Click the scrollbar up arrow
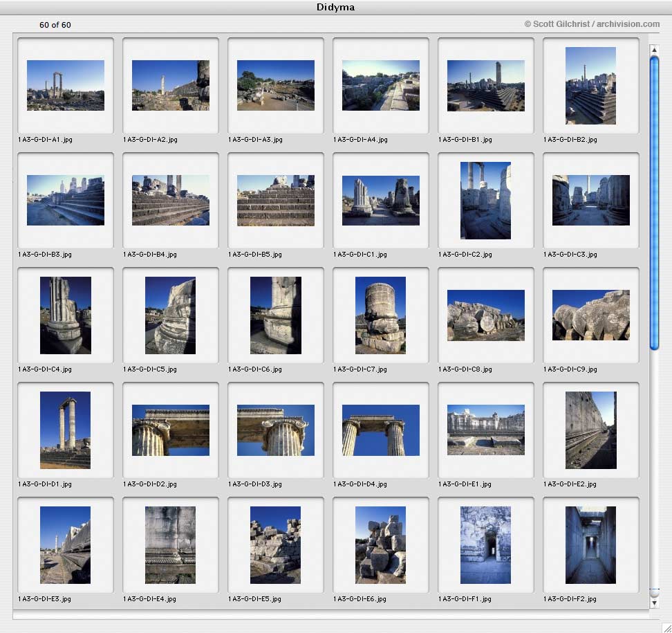672x633 pixels. pos(655,51)
